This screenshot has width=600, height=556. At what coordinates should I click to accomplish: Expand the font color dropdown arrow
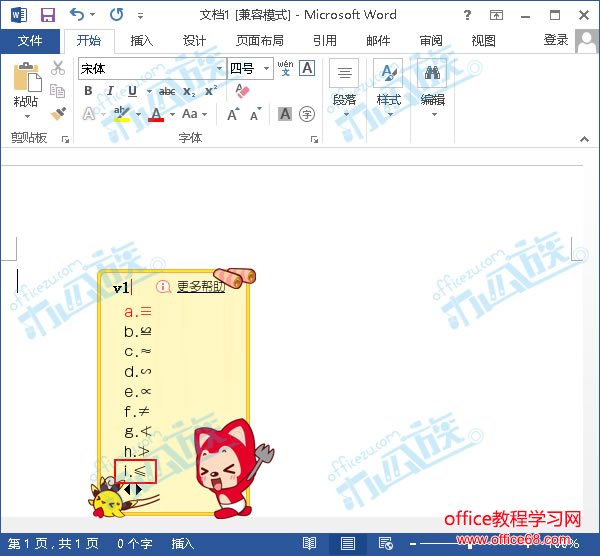172,114
